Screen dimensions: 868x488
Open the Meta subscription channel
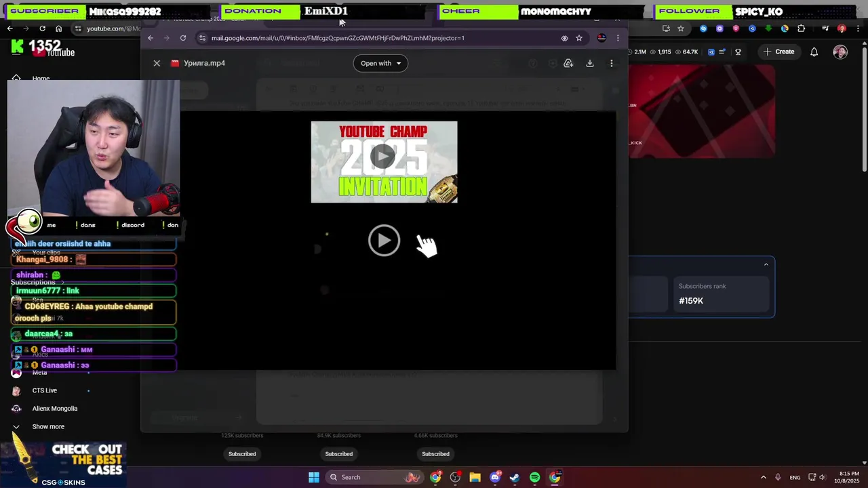click(39, 373)
